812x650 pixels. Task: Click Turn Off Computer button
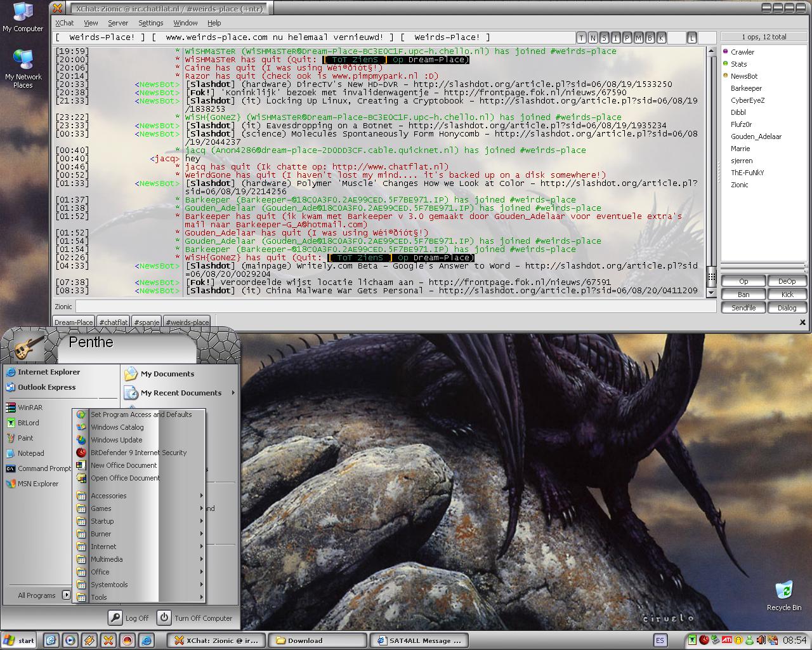point(195,618)
